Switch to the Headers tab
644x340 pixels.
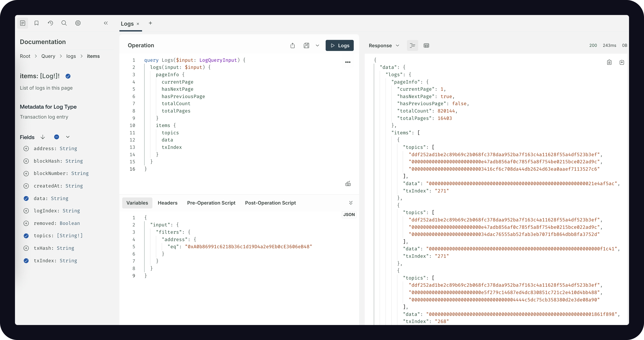[x=167, y=203]
